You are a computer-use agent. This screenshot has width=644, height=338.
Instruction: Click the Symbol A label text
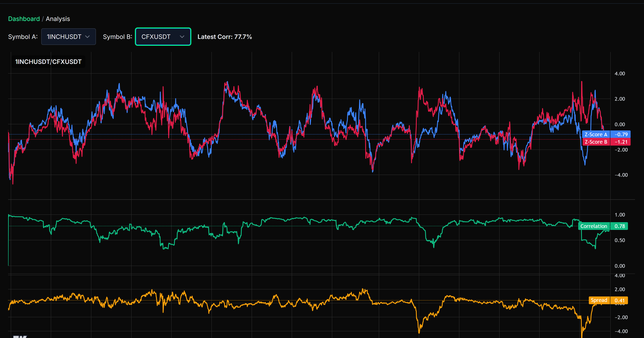[23, 37]
